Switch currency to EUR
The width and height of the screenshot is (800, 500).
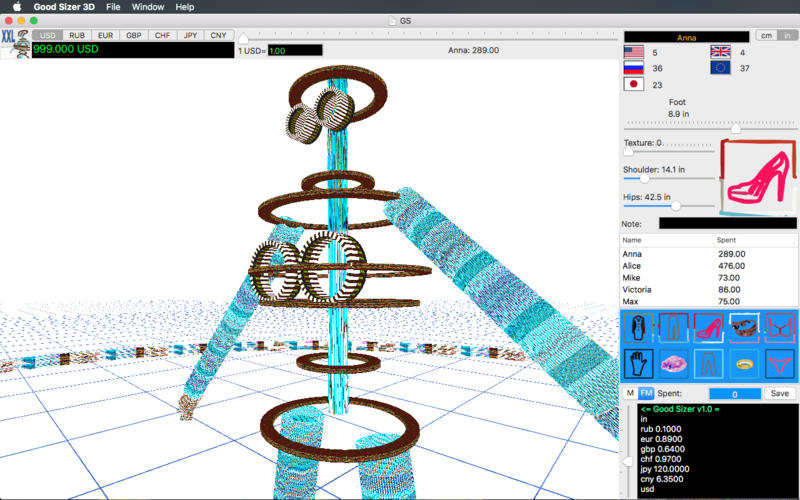tap(106, 35)
